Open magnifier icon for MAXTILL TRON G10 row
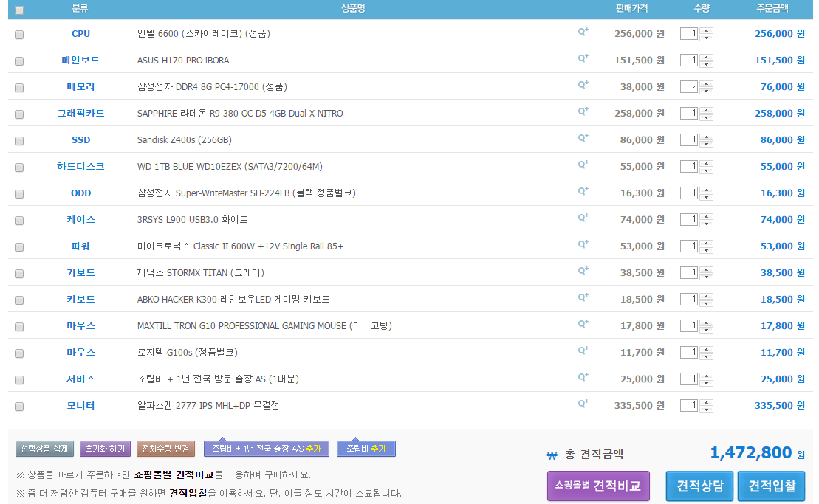This screenshot has width=819, height=504. coord(583,325)
